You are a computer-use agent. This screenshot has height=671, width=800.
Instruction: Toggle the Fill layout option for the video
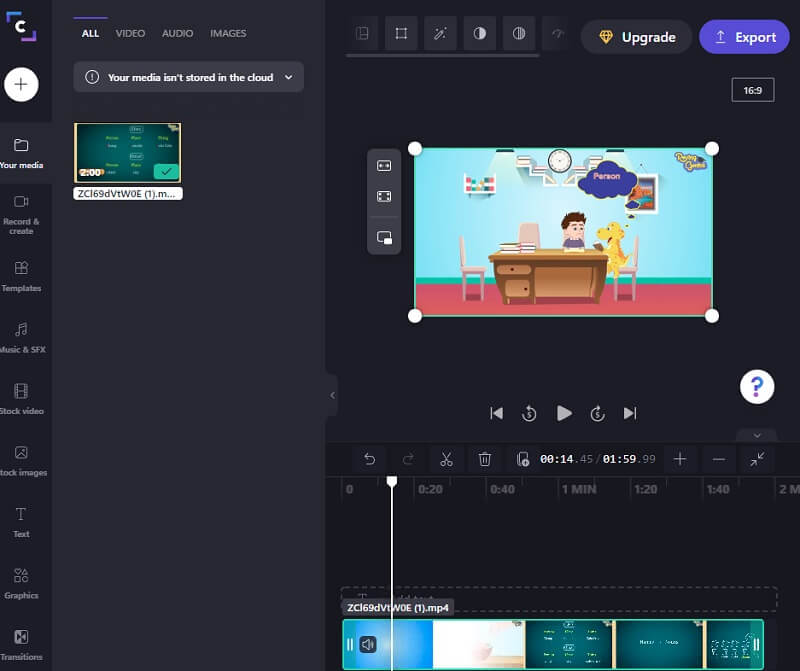click(x=384, y=196)
